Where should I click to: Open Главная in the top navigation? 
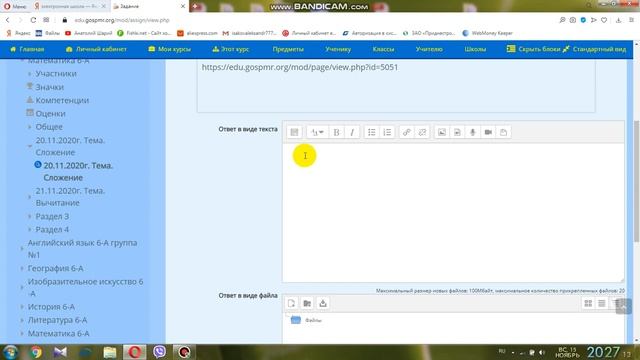coord(27,49)
